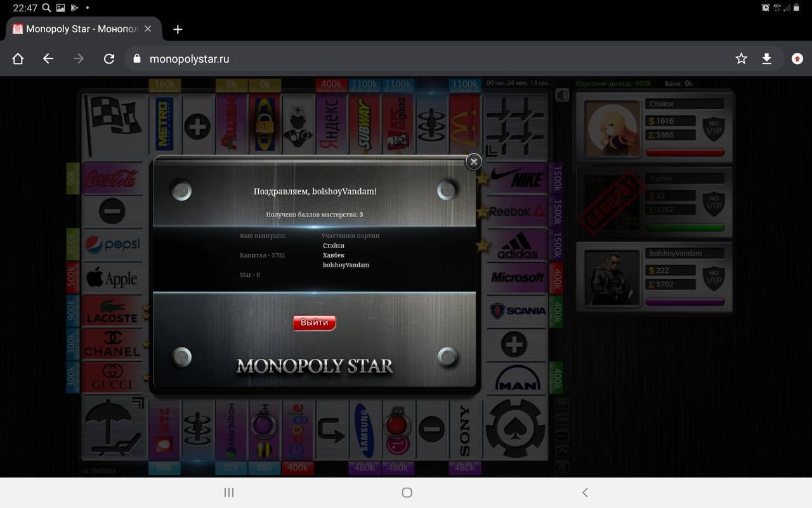Toggle the game sound speaker icon
Image resolution: width=812 pixels, height=508 pixels.
pos(561,95)
